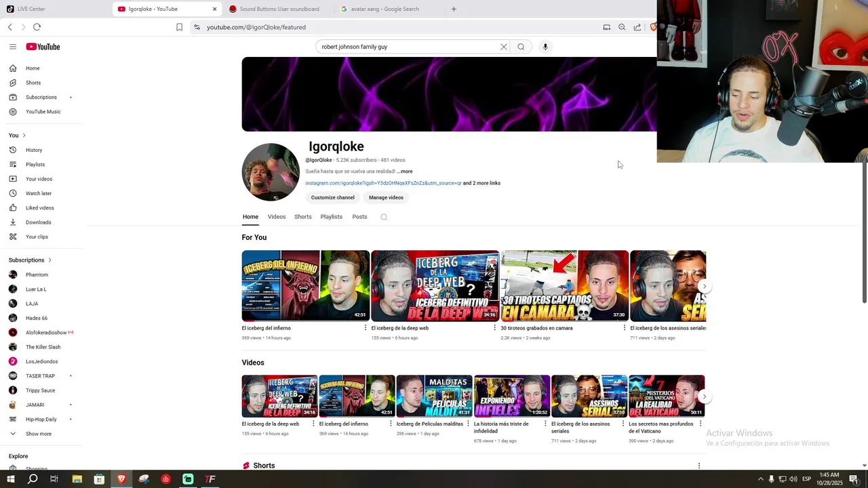Click Customize channel button
Image resolution: width=868 pixels, height=488 pixels.
(333, 197)
